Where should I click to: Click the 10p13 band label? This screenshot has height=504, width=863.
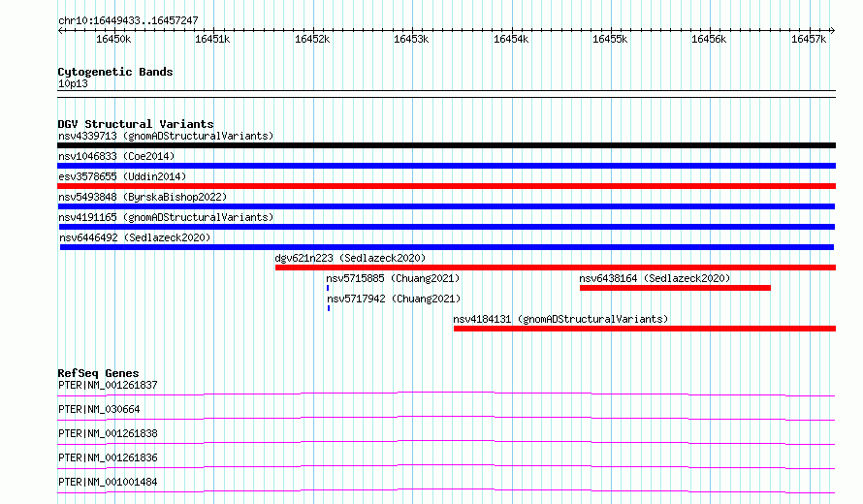[73, 83]
